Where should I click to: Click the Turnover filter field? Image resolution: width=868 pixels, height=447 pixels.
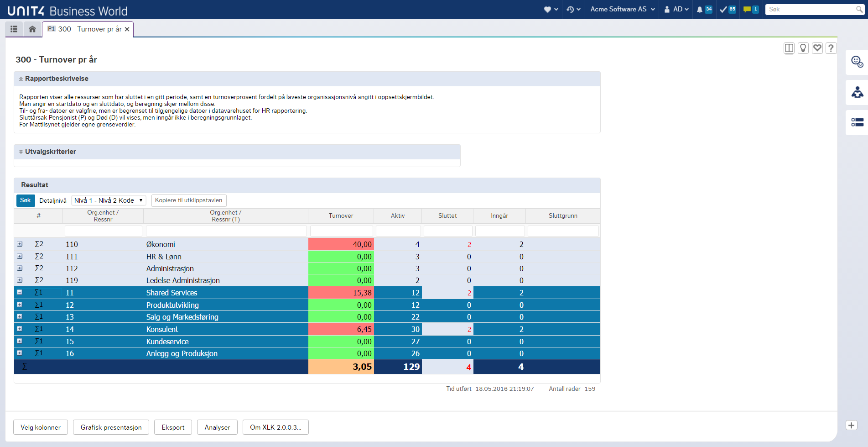coord(342,231)
